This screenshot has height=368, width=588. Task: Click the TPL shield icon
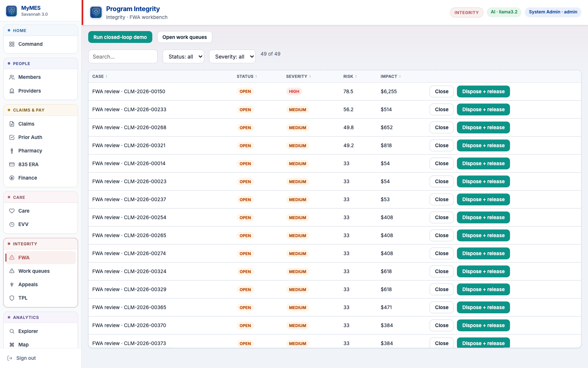(12, 298)
